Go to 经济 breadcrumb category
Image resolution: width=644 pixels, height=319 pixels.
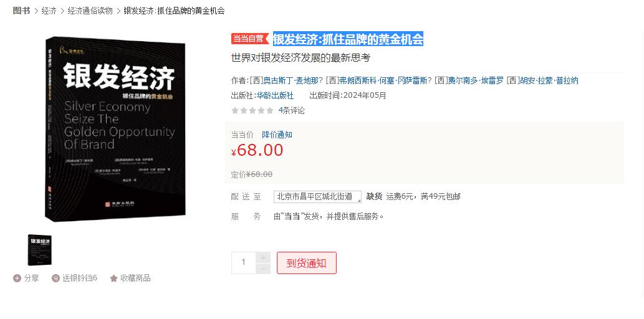point(49,11)
